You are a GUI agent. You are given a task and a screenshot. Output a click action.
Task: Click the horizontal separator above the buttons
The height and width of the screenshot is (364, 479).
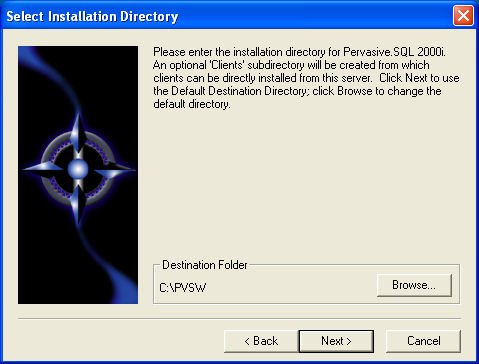coord(239,319)
